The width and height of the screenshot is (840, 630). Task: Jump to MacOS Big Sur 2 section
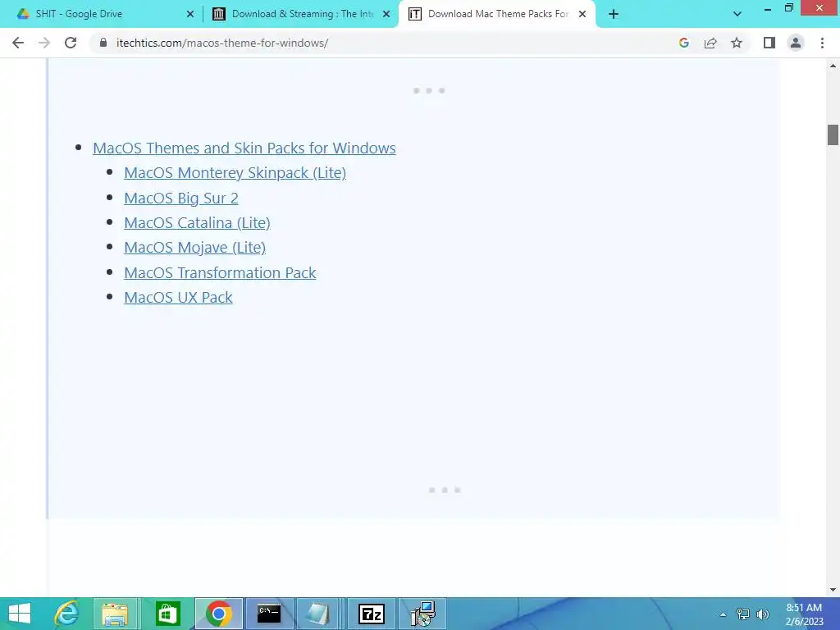coord(181,198)
